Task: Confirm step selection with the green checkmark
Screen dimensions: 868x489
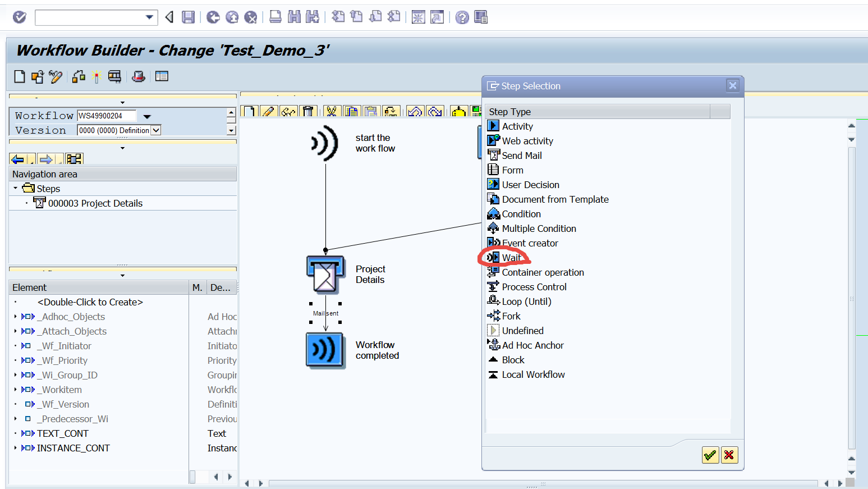Action: pos(710,455)
